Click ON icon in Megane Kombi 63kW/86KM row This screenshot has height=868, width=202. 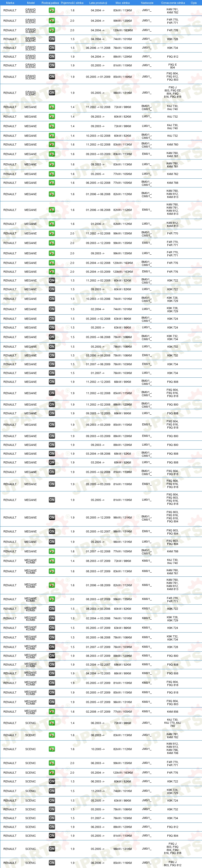51,628
